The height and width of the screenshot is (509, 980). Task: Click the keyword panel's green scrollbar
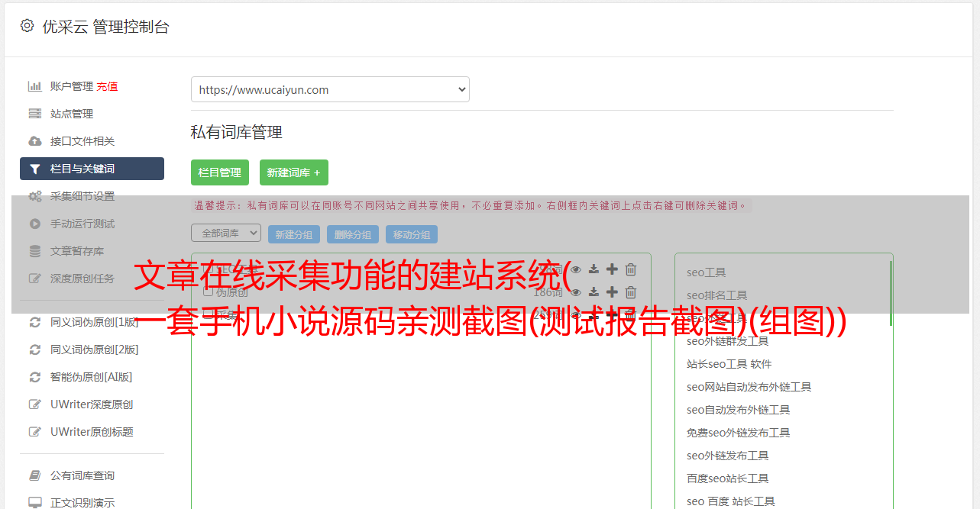pyautogui.click(x=891, y=294)
